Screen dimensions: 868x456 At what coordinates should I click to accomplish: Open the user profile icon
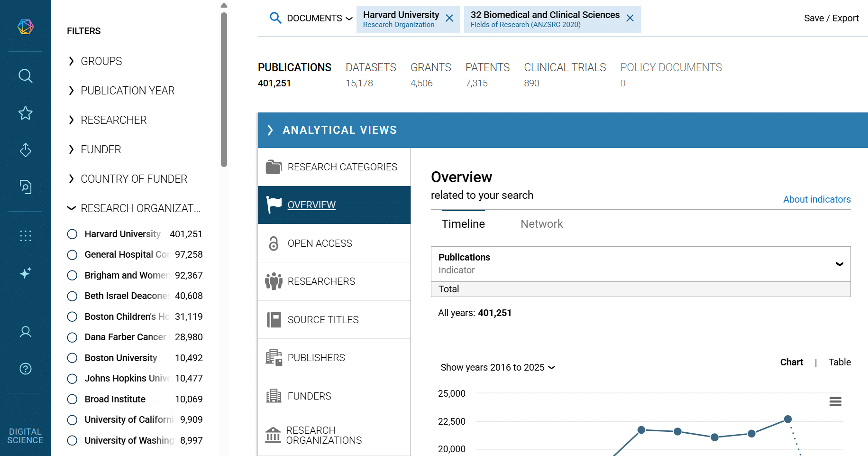(x=26, y=332)
